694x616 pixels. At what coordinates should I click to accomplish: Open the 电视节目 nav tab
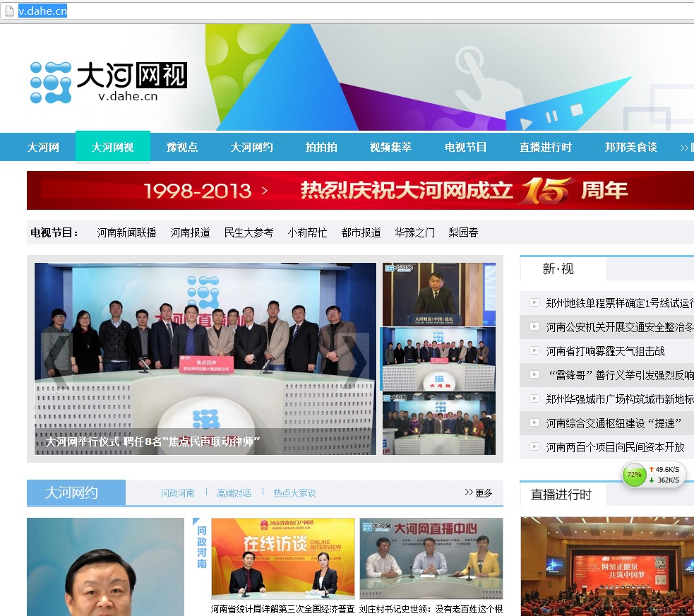coord(466,147)
